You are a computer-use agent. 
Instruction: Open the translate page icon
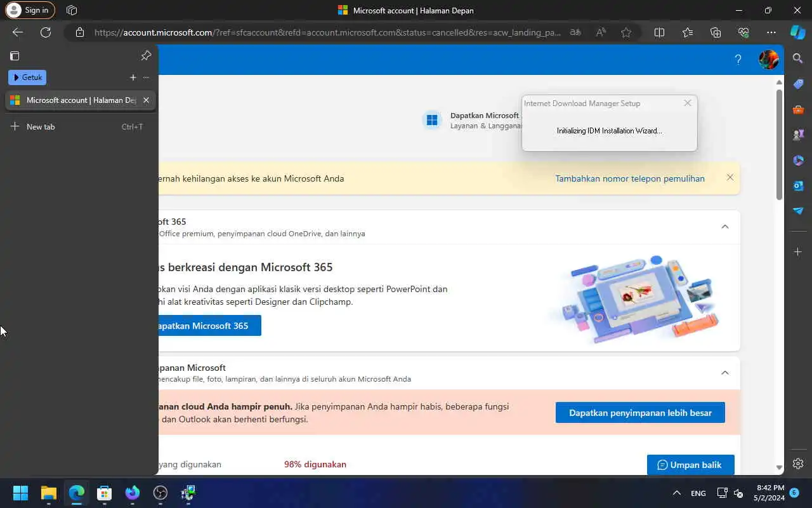coord(575,32)
